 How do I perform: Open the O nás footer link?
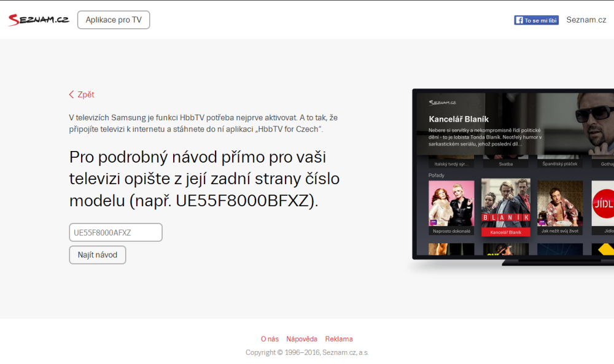[270, 339]
